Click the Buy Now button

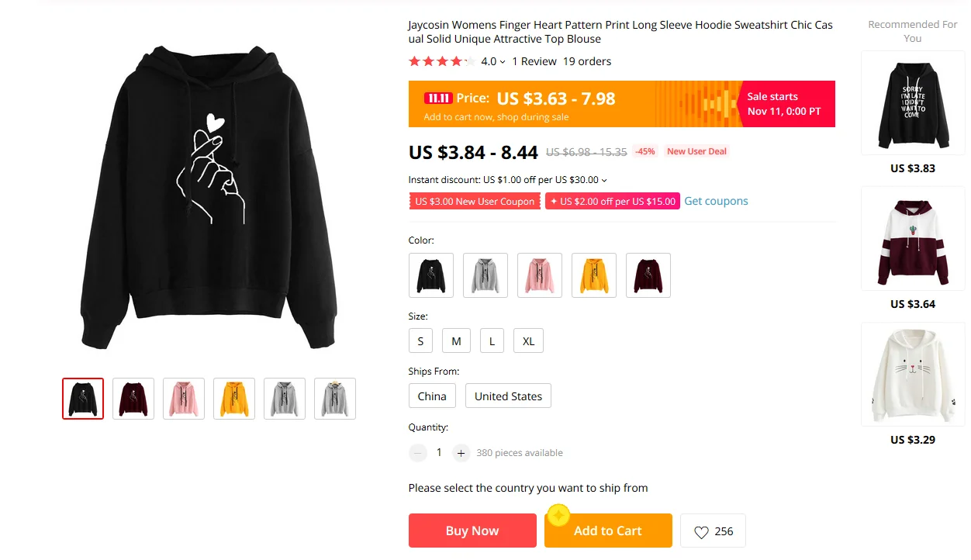[x=472, y=531]
